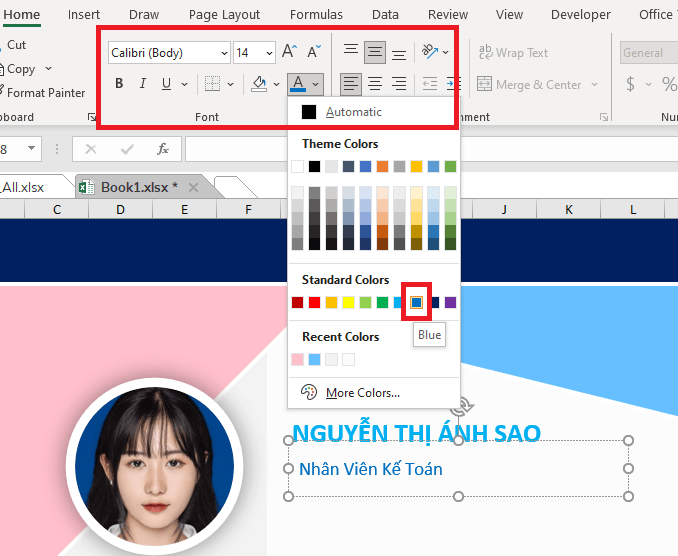The height and width of the screenshot is (556, 678).
Task: Click the Fill Color paint bucket icon
Action: coord(259,84)
